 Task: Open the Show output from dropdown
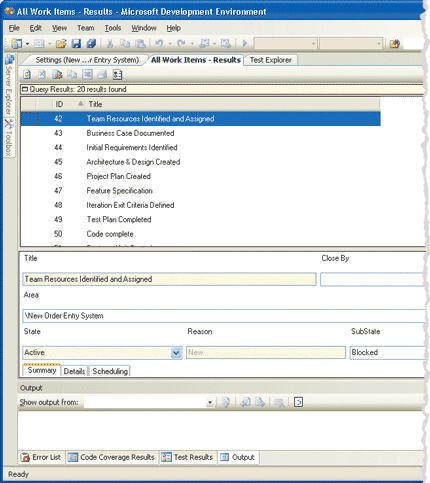[210, 403]
